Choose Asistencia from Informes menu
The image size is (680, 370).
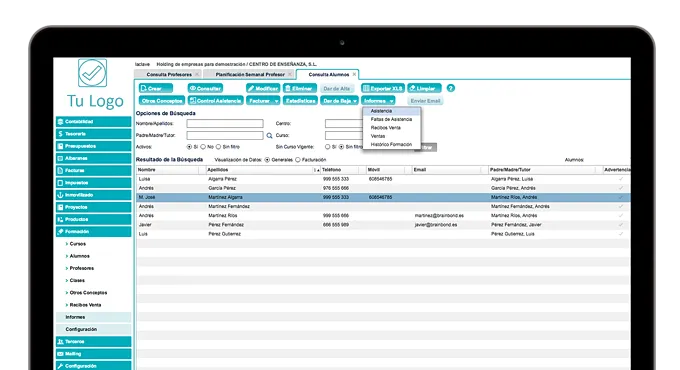tap(392, 111)
